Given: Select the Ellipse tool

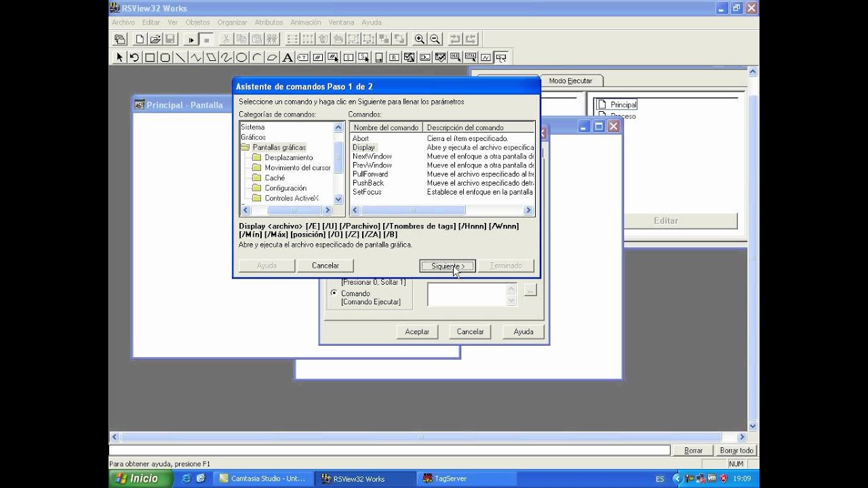Looking at the screenshot, I should pos(241,58).
